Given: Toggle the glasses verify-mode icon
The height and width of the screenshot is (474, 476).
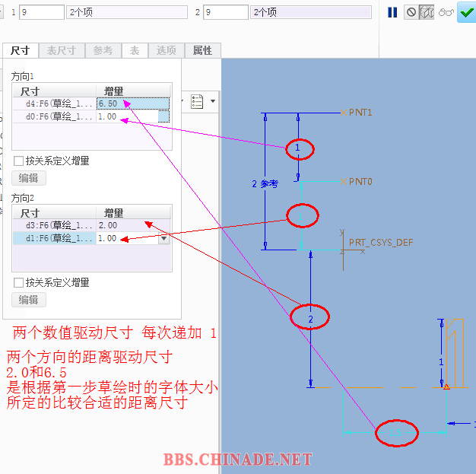Looking at the screenshot, I should click(x=446, y=12).
